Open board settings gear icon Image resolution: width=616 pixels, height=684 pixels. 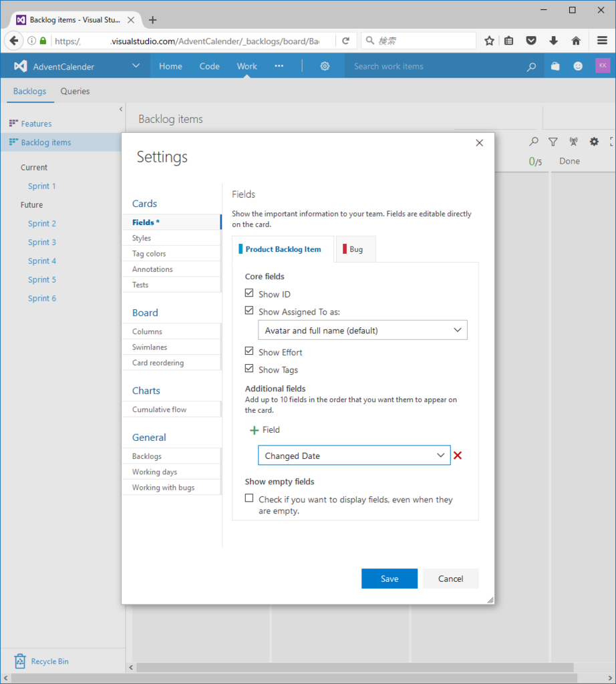click(x=594, y=142)
